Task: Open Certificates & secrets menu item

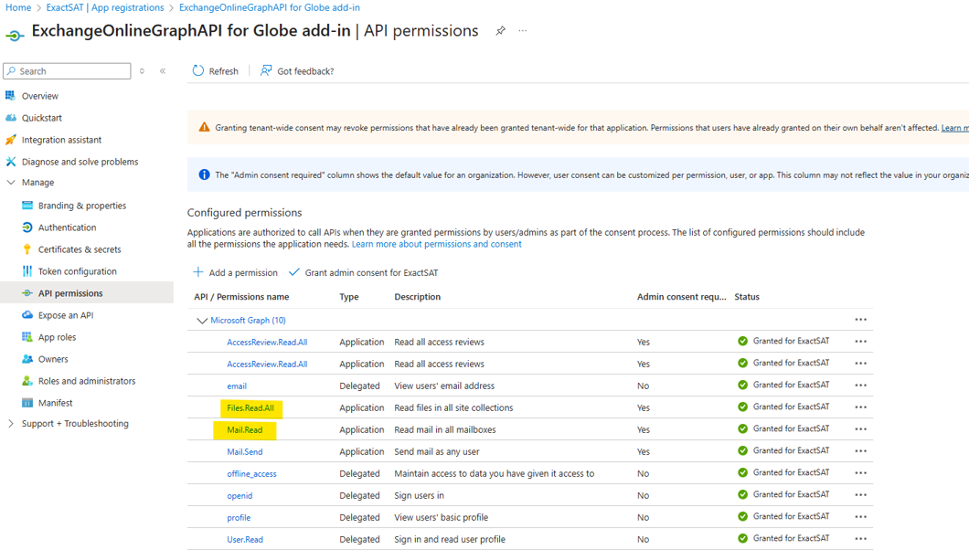Action: pyautogui.click(x=80, y=249)
